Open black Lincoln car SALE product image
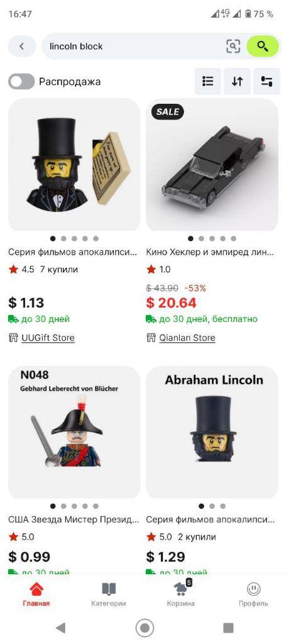This screenshot has height=644, width=289. (212, 164)
